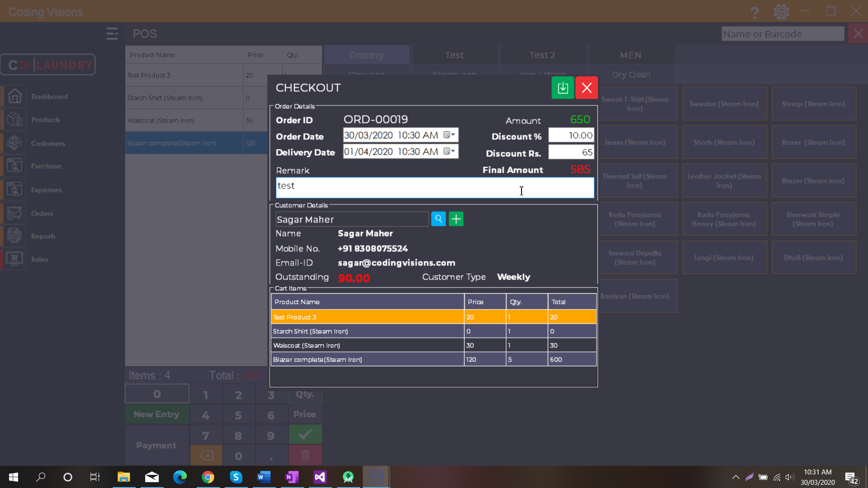Search customer with blue magnifier button
Image resolution: width=868 pixels, height=488 pixels.
coord(438,219)
